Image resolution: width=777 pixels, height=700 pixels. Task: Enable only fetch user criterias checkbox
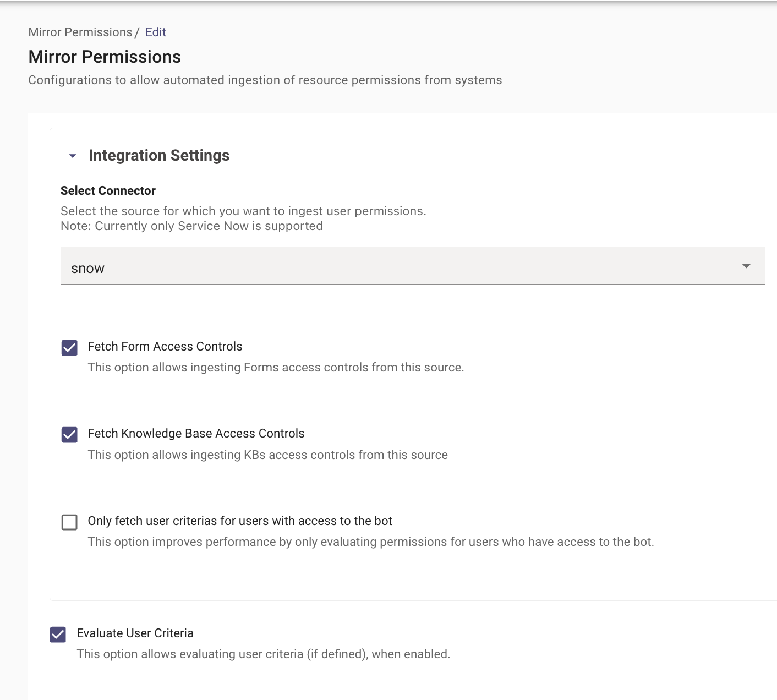(x=69, y=522)
